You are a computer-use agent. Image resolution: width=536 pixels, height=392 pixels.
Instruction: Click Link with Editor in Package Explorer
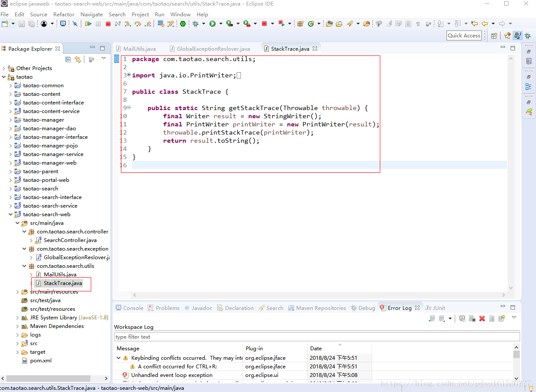pos(78,59)
